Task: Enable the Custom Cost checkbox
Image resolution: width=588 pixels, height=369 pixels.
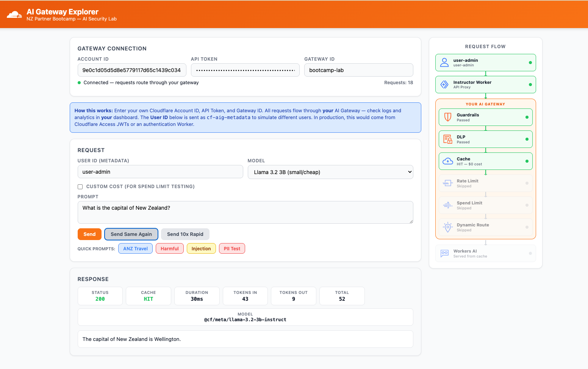Action: [80, 187]
